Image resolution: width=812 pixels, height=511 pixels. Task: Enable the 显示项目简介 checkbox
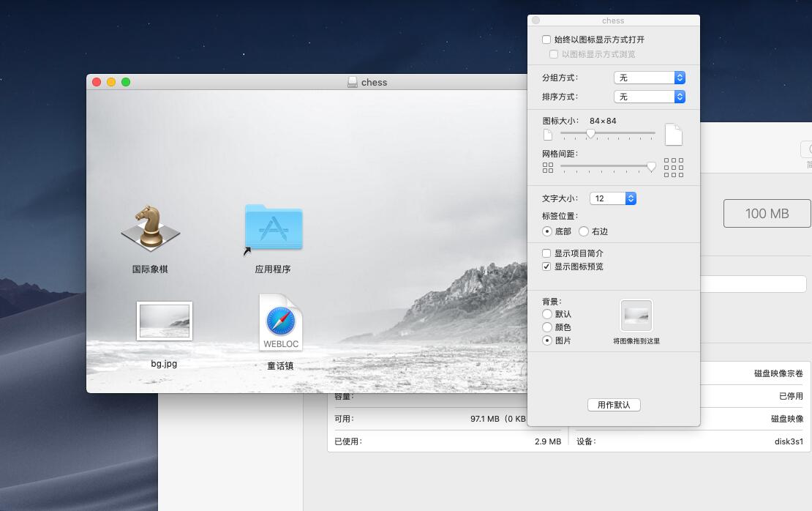pyautogui.click(x=546, y=253)
